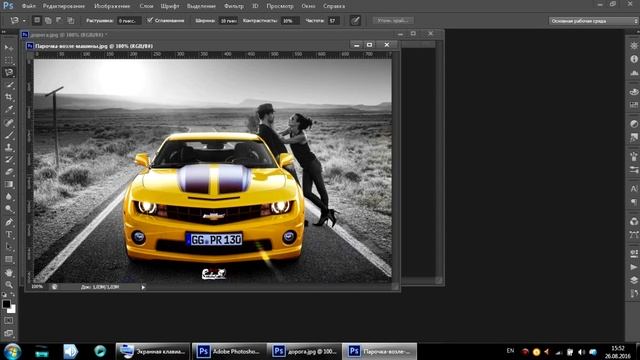
Task: Select the Crop tool
Action: [9, 97]
